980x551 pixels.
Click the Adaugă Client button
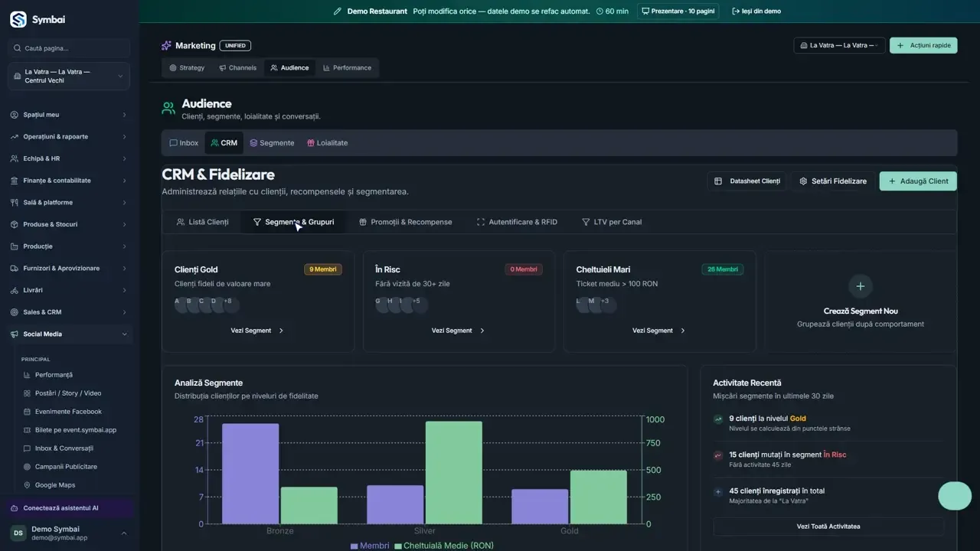coord(918,181)
